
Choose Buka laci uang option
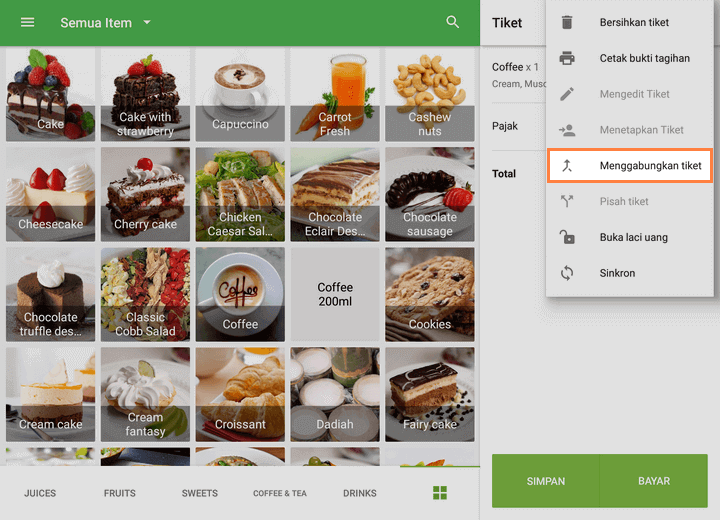click(633, 237)
